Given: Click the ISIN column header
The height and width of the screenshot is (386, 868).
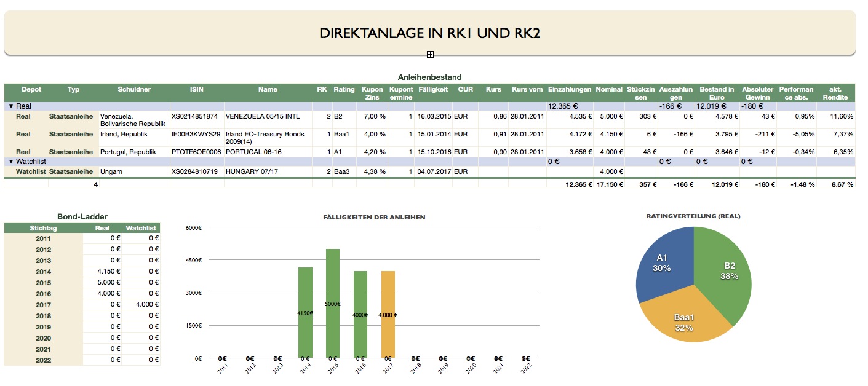Looking at the screenshot, I should (x=197, y=90).
